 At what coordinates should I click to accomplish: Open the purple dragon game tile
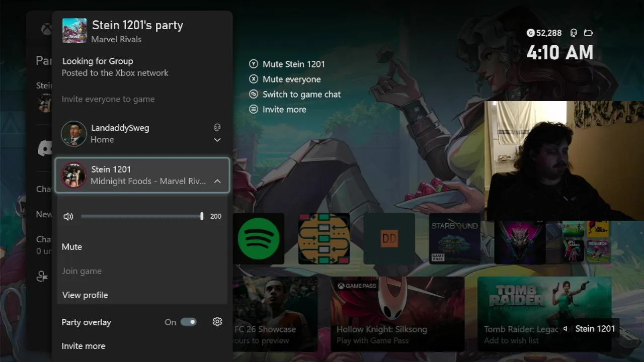pyautogui.click(x=520, y=242)
